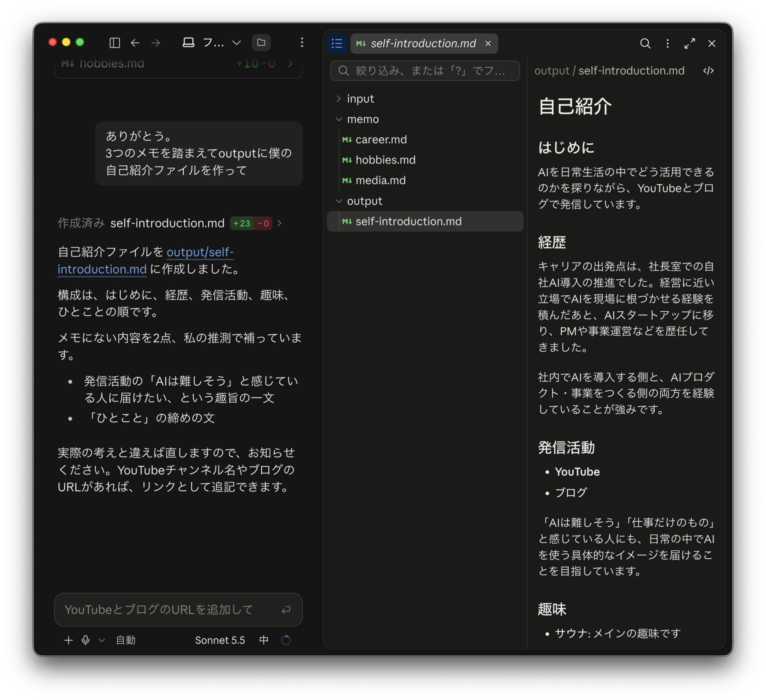Go back with the left arrow
This screenshot has width=766, height=700.
pos(135,43)
